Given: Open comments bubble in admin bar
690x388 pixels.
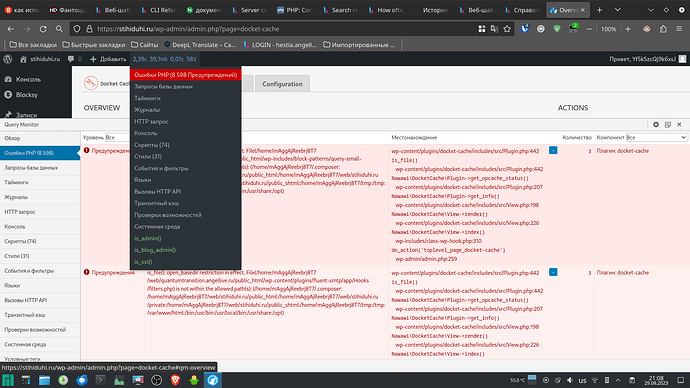Looking at the screenshot, I should coord(74,59).
